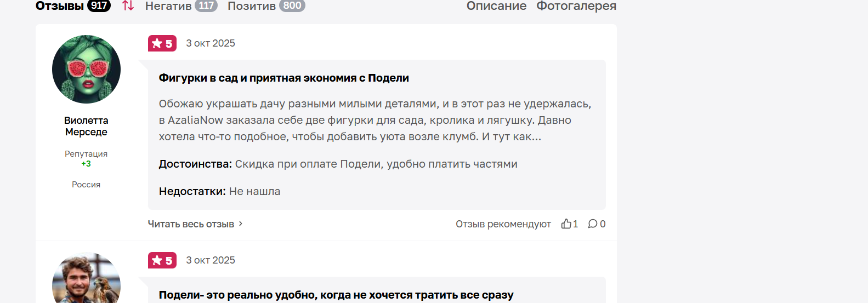Open review title Подели- это реально удобно
Screen dimensions: 868x303
(336, 295)
